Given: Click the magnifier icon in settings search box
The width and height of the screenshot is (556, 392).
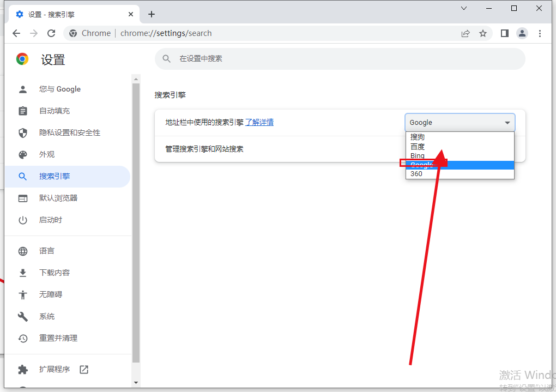Looking at the screenshot, I should tap(166, 58).
